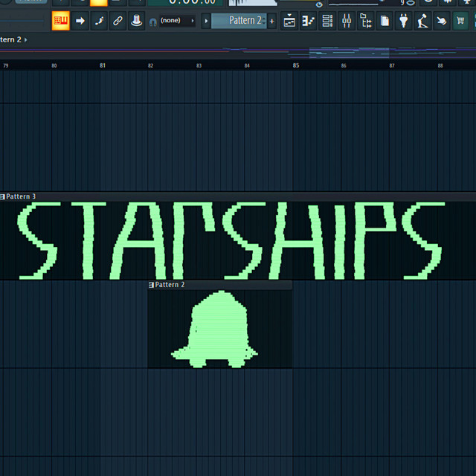Open the shopping cart content library
The image size is (476, 476).
pyautogui.click(x=461, y=21)
